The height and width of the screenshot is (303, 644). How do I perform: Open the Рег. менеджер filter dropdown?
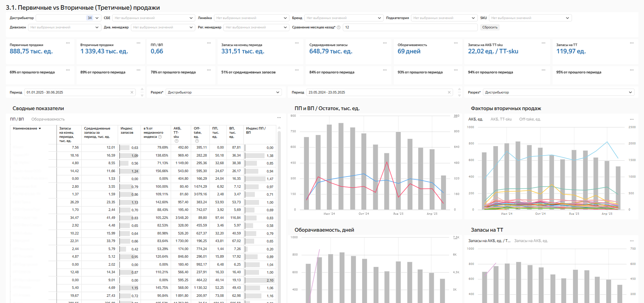point(256,27)
